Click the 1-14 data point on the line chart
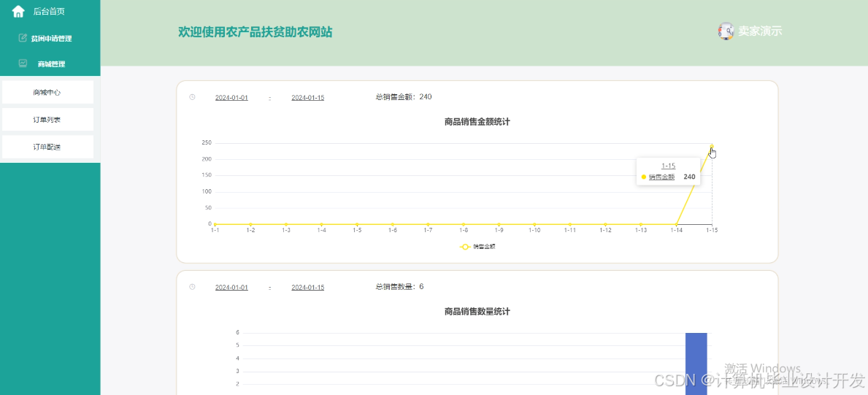This screenshot has width=868, height=395. [677, 224]
